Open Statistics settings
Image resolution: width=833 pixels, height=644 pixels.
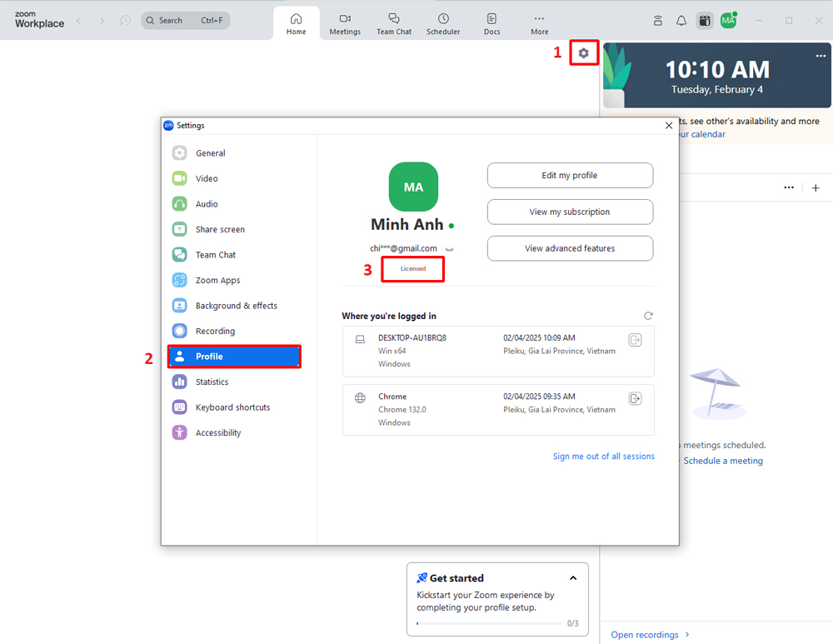234,382
